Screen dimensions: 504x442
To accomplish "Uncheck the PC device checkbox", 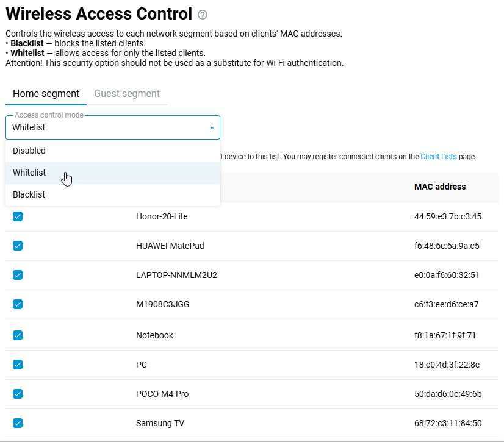I will 18,365.
